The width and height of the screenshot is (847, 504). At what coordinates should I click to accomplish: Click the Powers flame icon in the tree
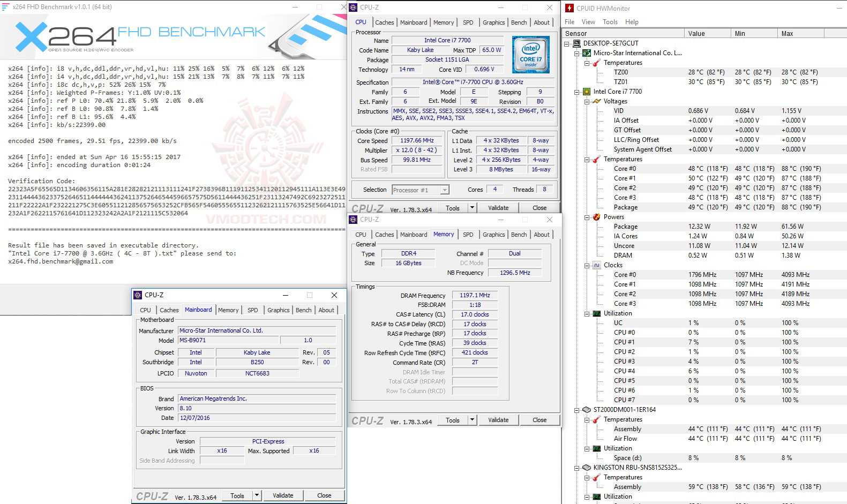[597, 217]
